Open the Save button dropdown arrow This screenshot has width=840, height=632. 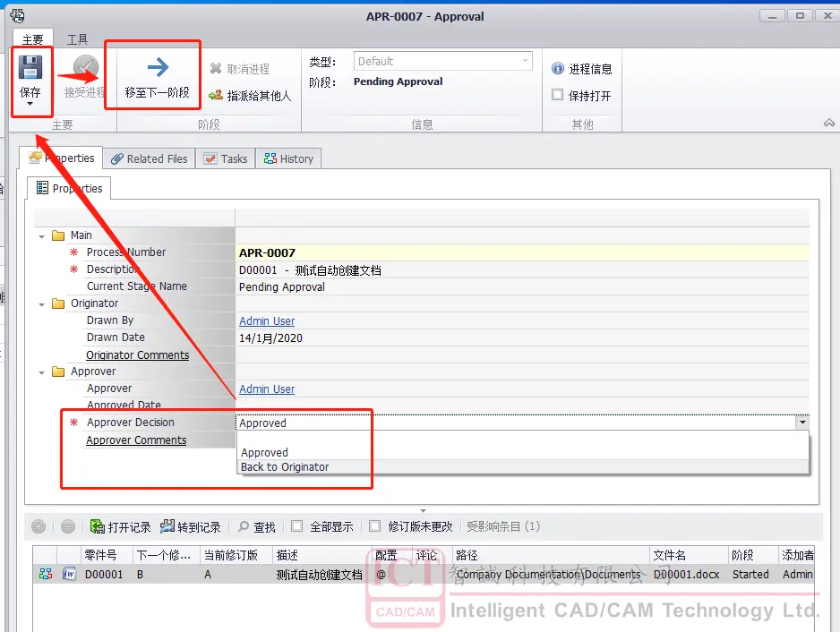30,104
